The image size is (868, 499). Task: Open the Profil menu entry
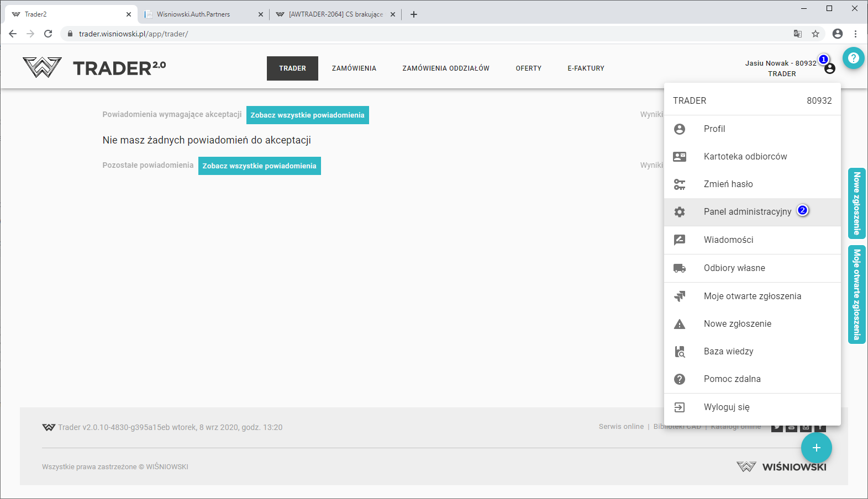tap(714, 129)
